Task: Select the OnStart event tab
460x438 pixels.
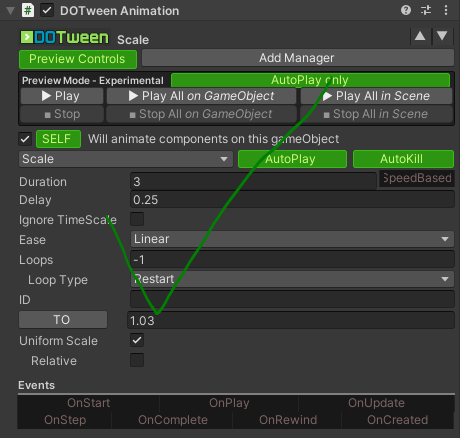Action: coord(89,403)
